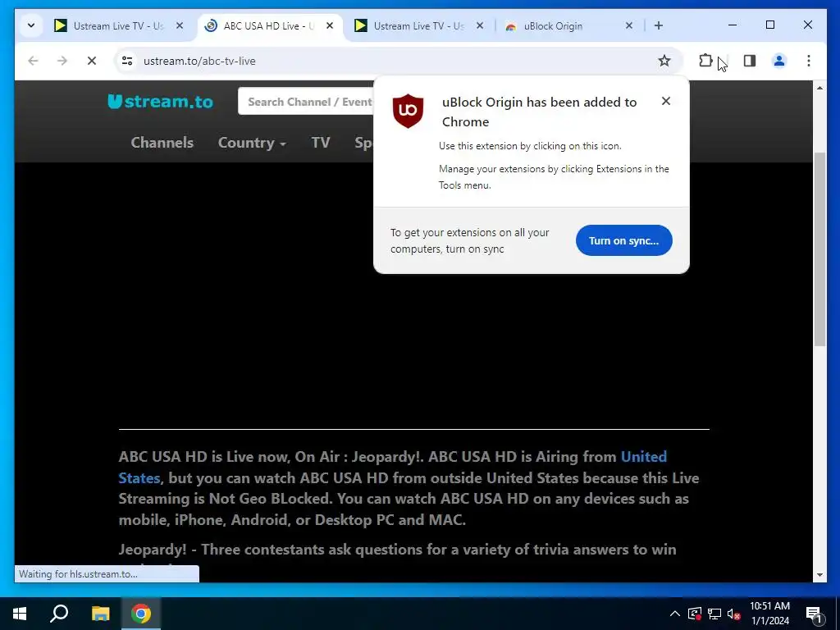Image resolution: width=840 pixels, height=630 pixels.
Task: Open the security warning tray icon
Action: click(695, 614)
